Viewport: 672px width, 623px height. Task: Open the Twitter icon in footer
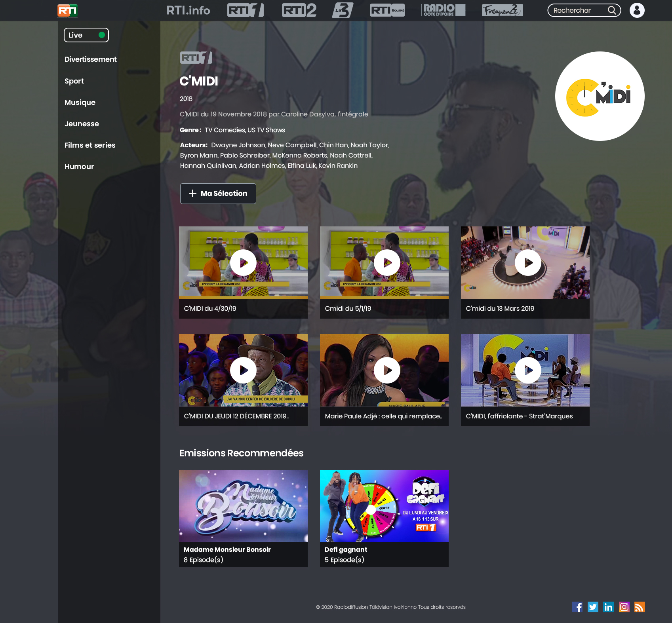tap(593, 607)
